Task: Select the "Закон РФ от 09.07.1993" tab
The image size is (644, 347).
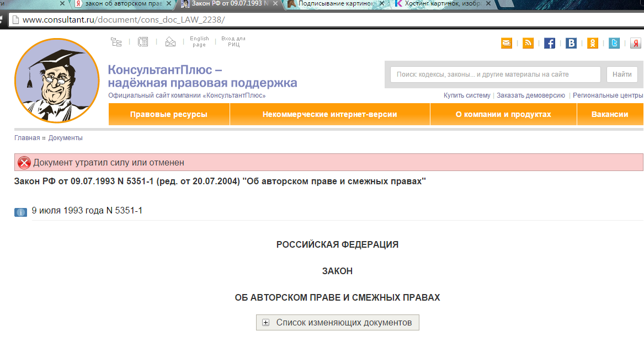Action: (230, 4)
